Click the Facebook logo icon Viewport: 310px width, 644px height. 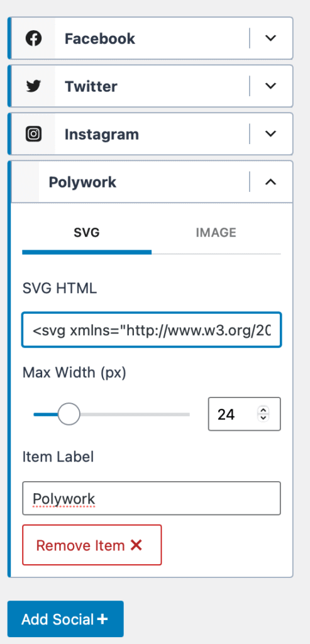[x=34, y=38]
